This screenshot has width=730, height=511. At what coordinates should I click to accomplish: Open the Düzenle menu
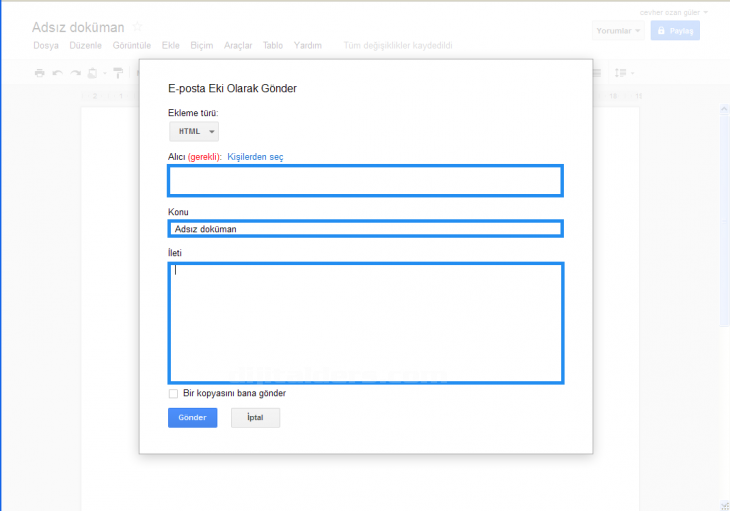(86, 46)
